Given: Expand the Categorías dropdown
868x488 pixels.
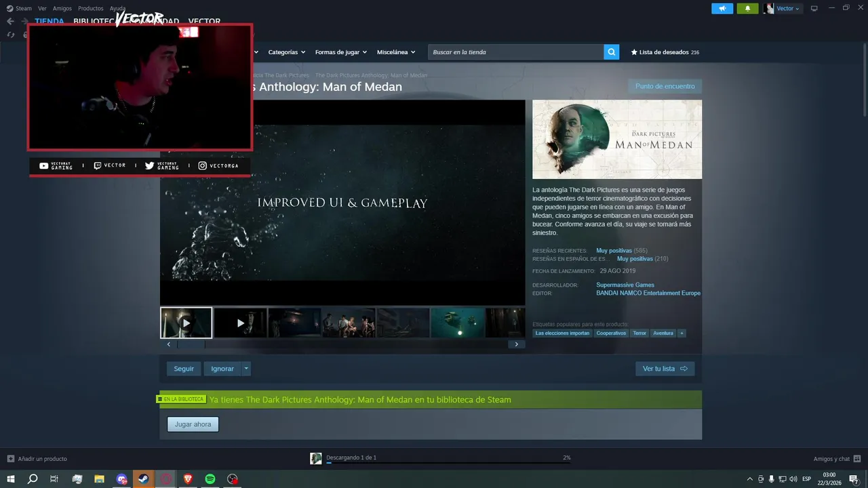Looking at the screenshot, I should (x=286, y=52).
